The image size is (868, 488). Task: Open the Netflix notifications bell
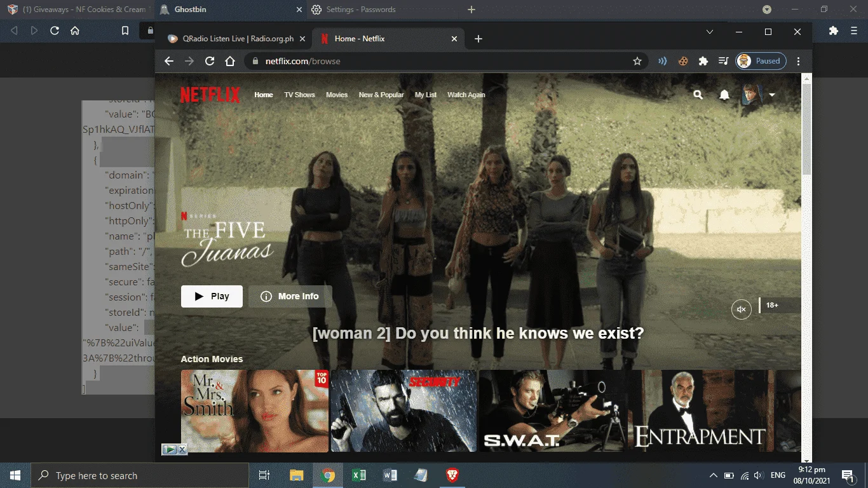click(x=724, y=95)
